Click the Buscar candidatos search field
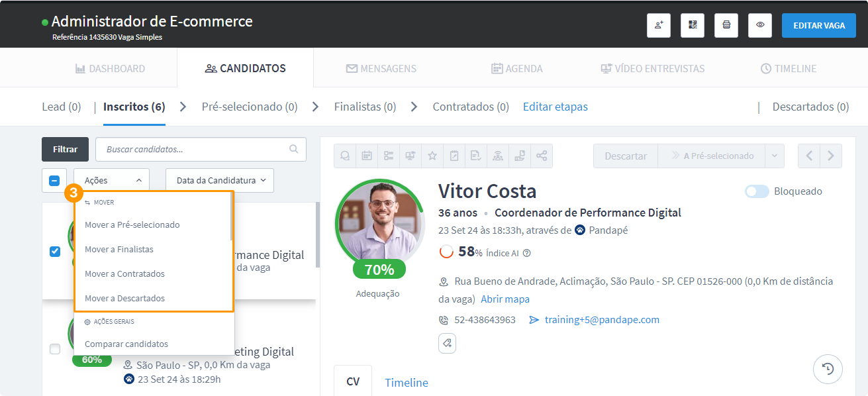868x396 pixels. click(x=195, y=150)
